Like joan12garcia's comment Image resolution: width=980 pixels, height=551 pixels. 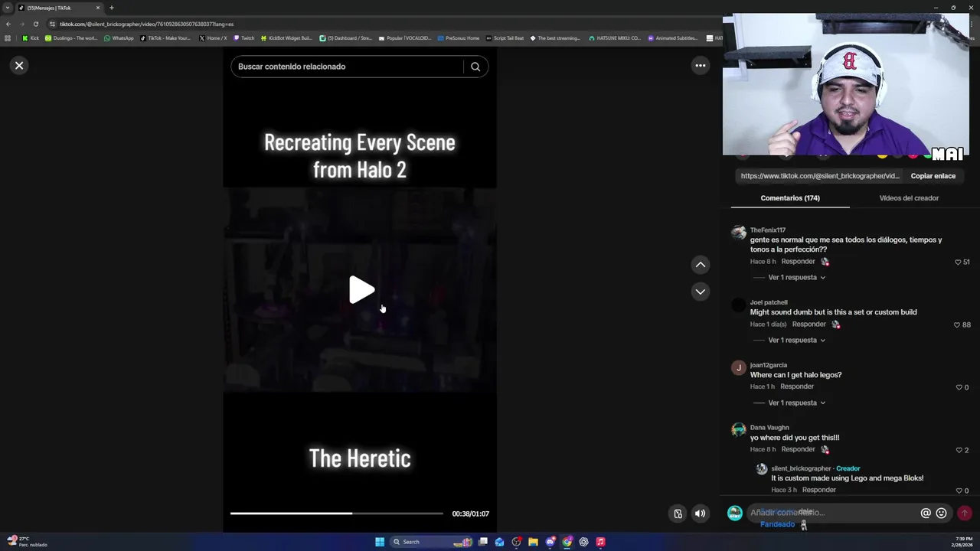(958, 387)
